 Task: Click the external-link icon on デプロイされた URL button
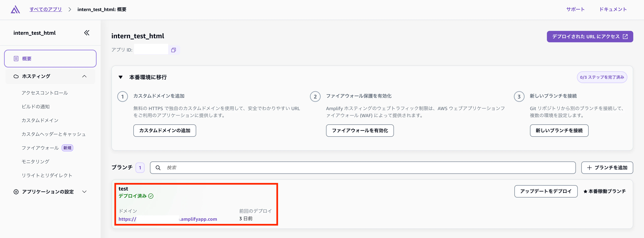coord(625,36)
